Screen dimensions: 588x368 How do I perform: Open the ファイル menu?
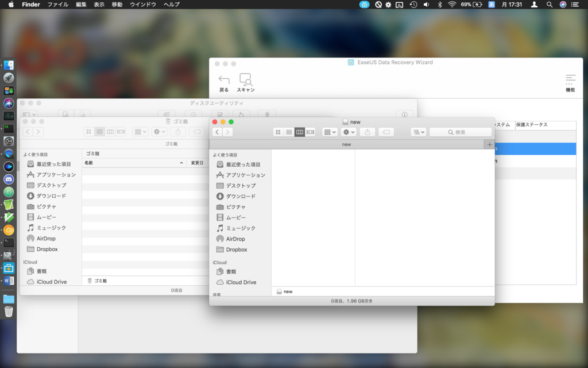tap(58, 5)
